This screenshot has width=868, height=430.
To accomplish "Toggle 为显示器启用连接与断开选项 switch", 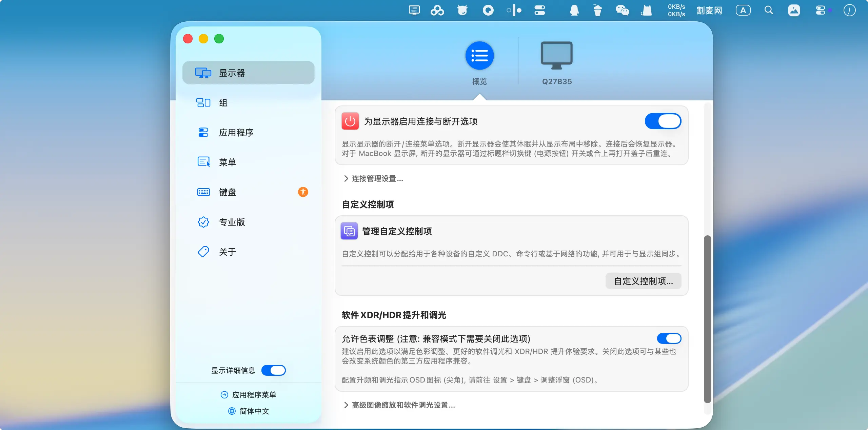I will 663,121.
